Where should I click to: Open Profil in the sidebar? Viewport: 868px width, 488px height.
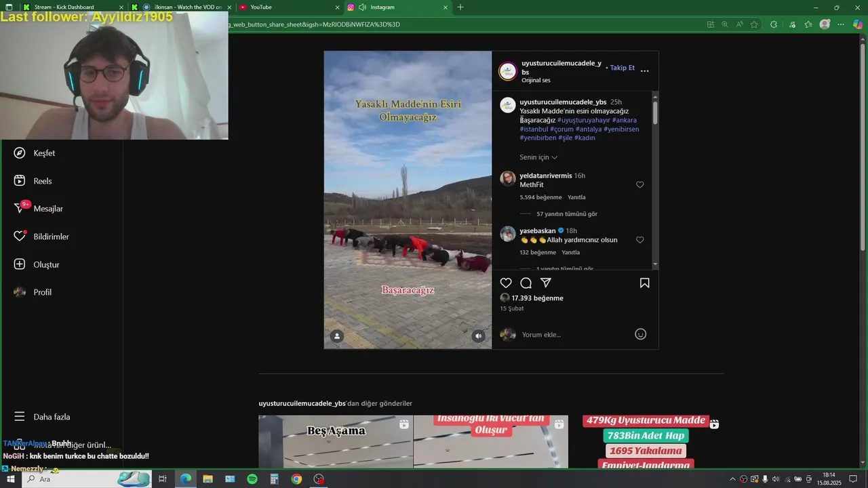tap(33, 292)
